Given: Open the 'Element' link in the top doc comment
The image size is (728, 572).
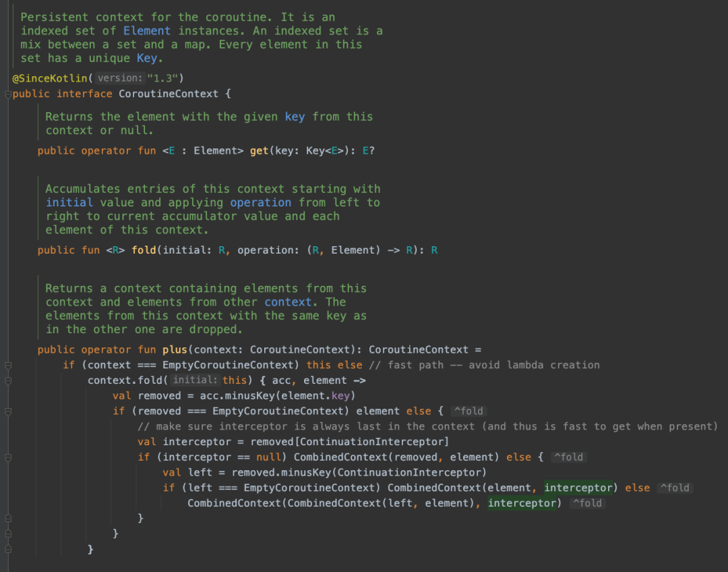Looking at the screenshot, I should pyautogui.click(x=147, y=30).
